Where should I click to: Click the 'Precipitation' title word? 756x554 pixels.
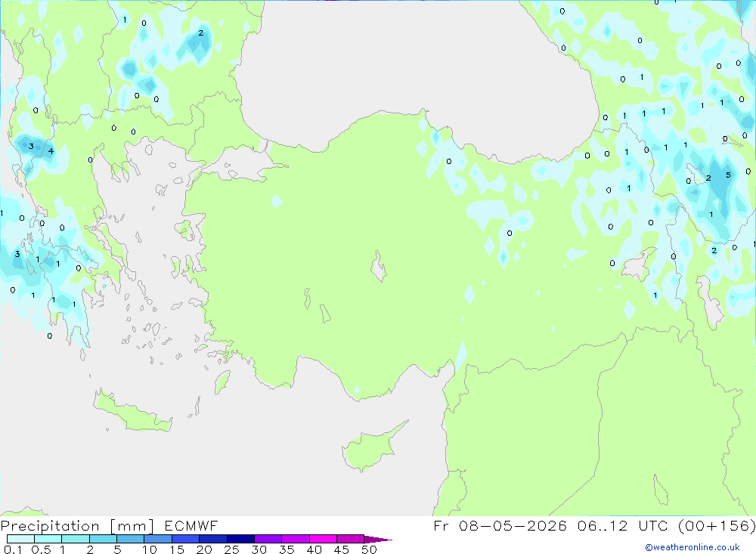tap(50, 525)
